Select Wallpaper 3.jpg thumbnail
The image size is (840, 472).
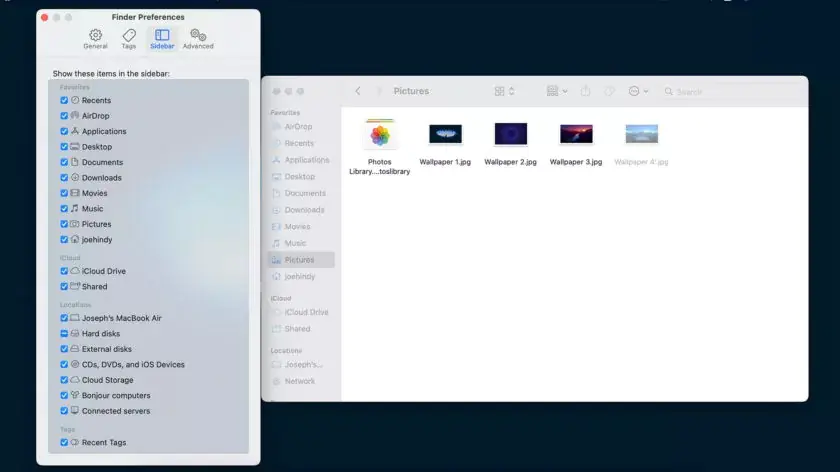576,134
